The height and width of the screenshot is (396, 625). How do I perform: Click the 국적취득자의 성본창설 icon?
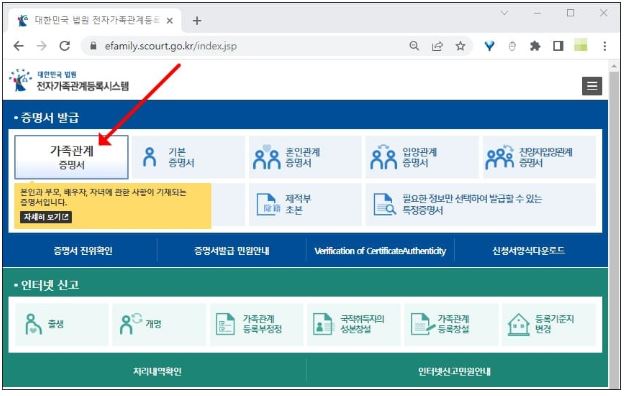322,324
